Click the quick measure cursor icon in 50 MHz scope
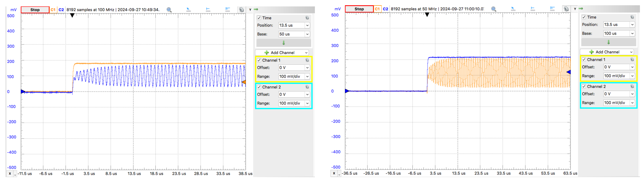Screen dimensions: 644x181 pos(513,9)
